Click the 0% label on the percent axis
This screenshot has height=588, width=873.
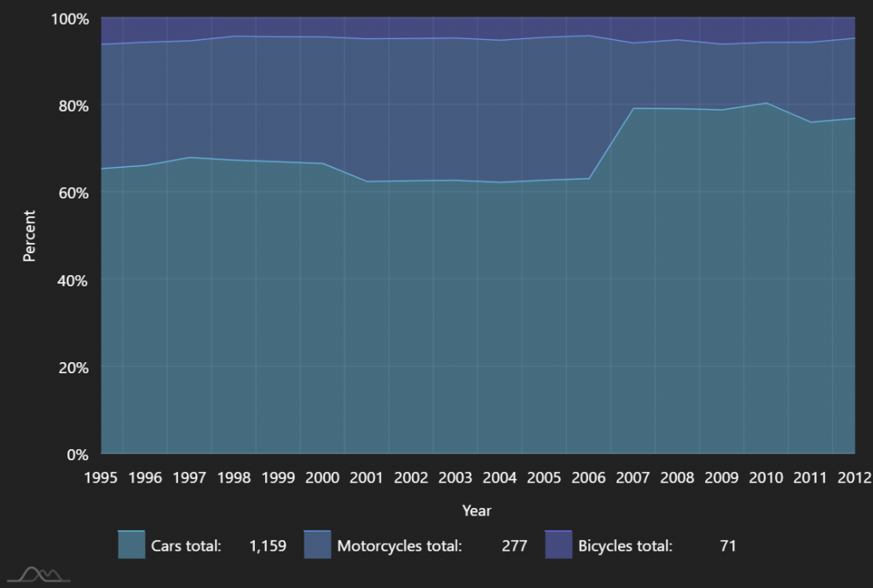pos(78,454)
